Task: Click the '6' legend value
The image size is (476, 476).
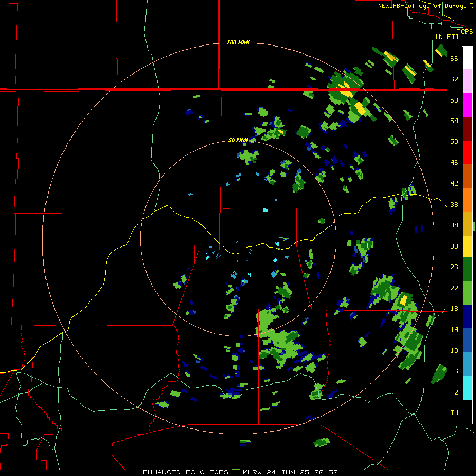Action: (456, 371)
